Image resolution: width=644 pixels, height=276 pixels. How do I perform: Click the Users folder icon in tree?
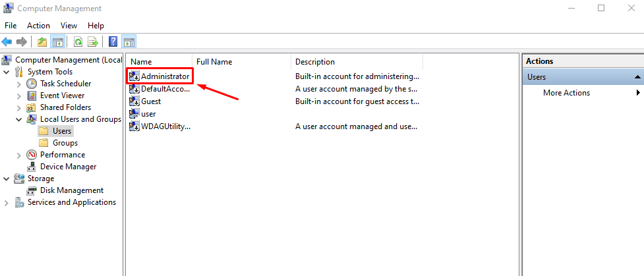point(44,131)
